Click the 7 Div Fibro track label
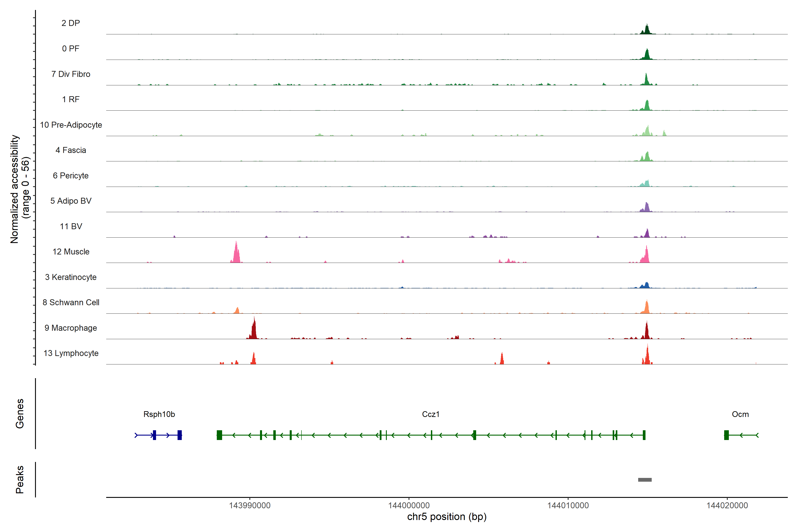The height and width of the screenshot is (532, 798). [70, 74]
